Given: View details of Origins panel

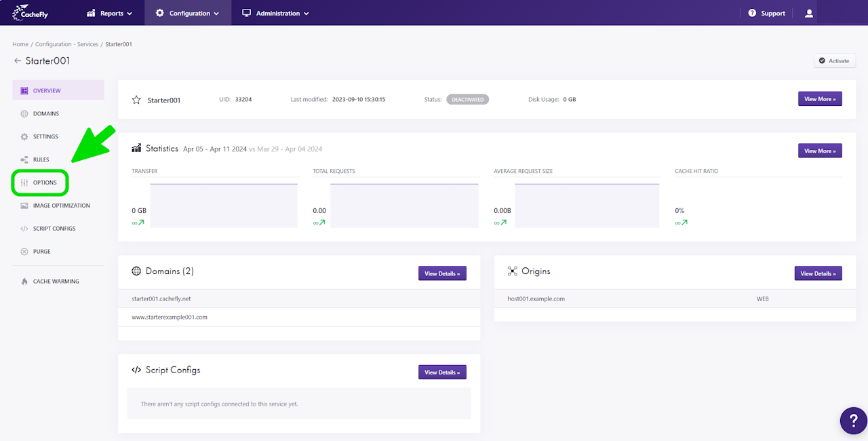Looking at the screenshot, I should (x=818, y=273).
